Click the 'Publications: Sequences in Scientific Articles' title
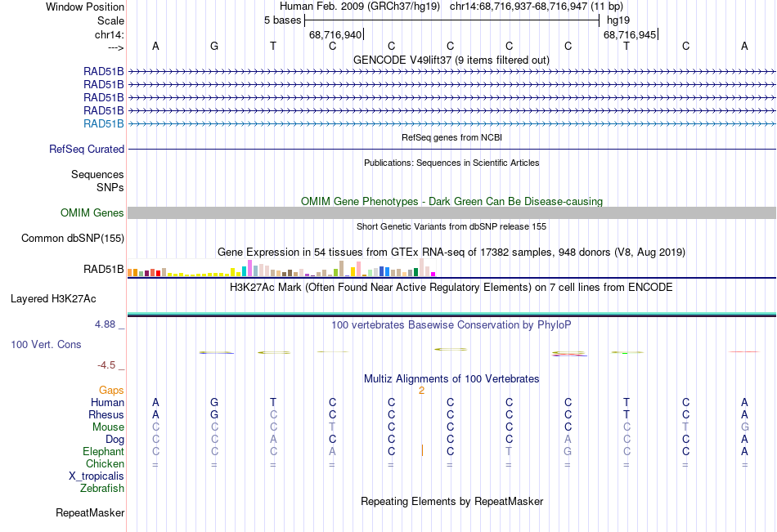Image resolution: width=777 pixels, height=532 pixels. [451, 163]
